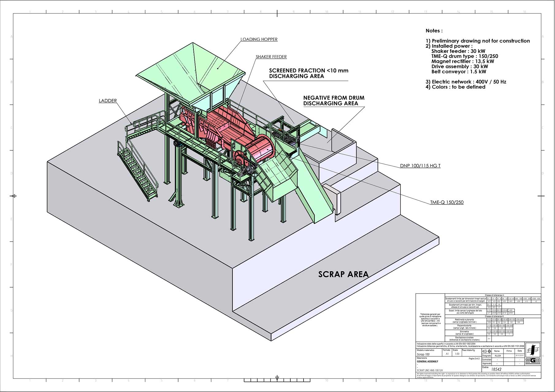This screenshot has height=392, width=555.
Task: Click the 'DNP 100/115 HG T' callout
Action: [x=420, y=166]
